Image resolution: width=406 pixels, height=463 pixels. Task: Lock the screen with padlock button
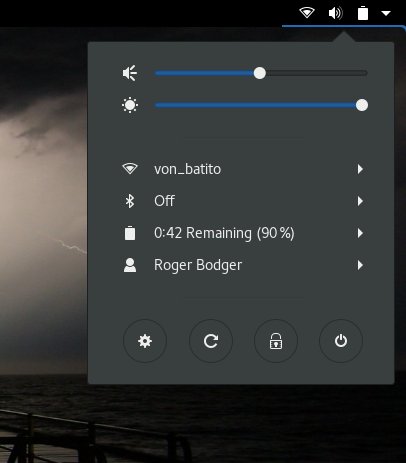tap(276, 341)
